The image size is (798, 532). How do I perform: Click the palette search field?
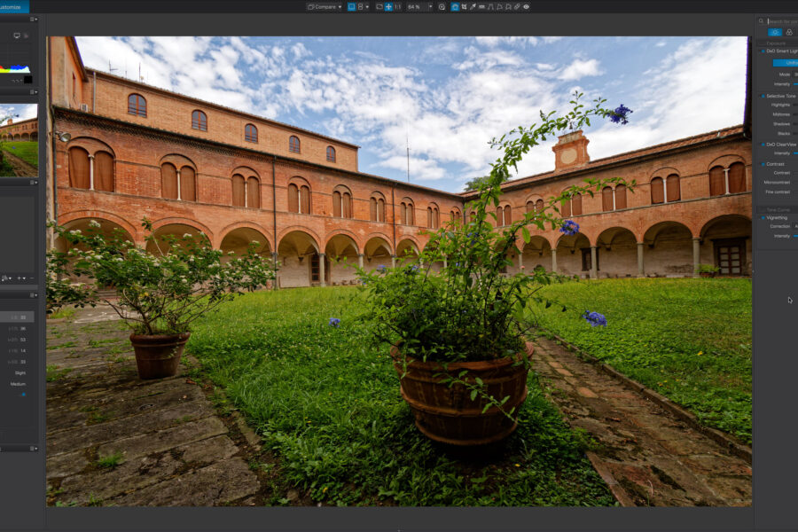click(780, 21)
